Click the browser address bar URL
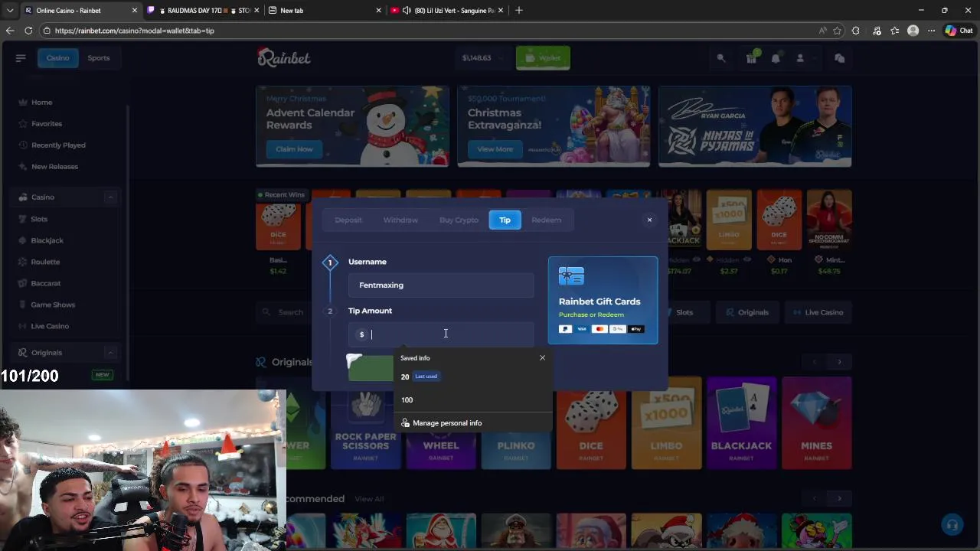This screenshot has width=980, height=551. 134,31
